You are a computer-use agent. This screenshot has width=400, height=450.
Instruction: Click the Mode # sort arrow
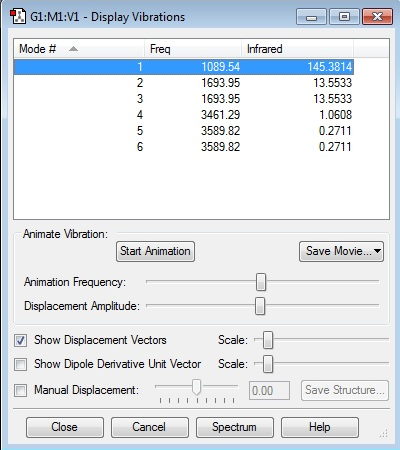pos(73,49)
